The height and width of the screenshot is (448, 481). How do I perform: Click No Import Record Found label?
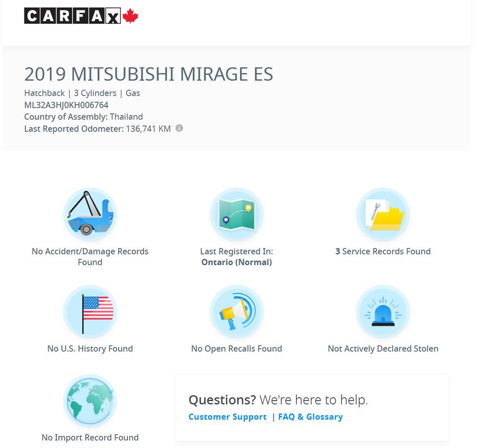coord(90,438)
